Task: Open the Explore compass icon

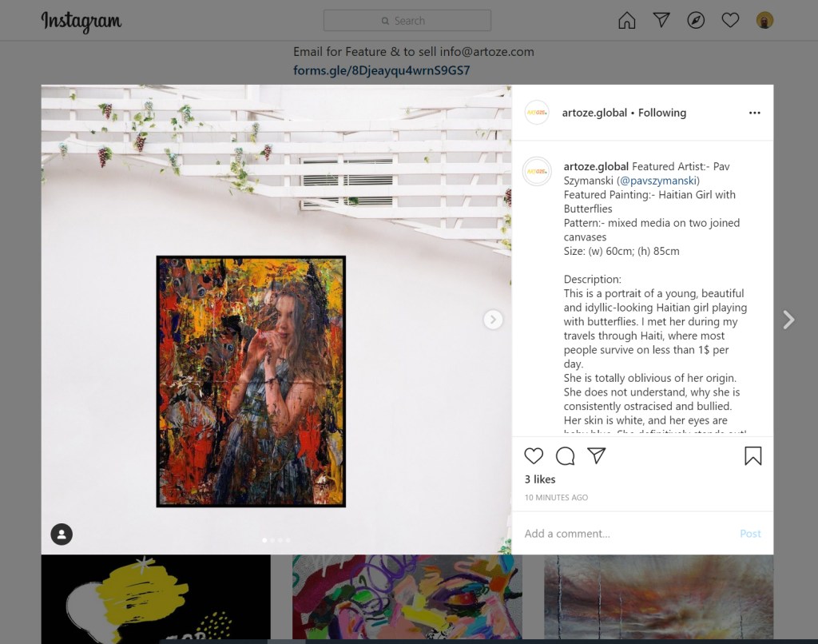Action: [696, 20]
